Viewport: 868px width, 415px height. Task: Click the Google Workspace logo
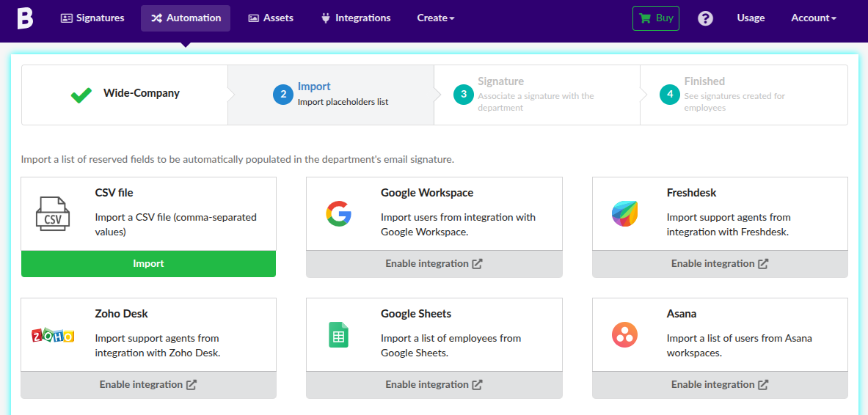(x=339, y=213)
